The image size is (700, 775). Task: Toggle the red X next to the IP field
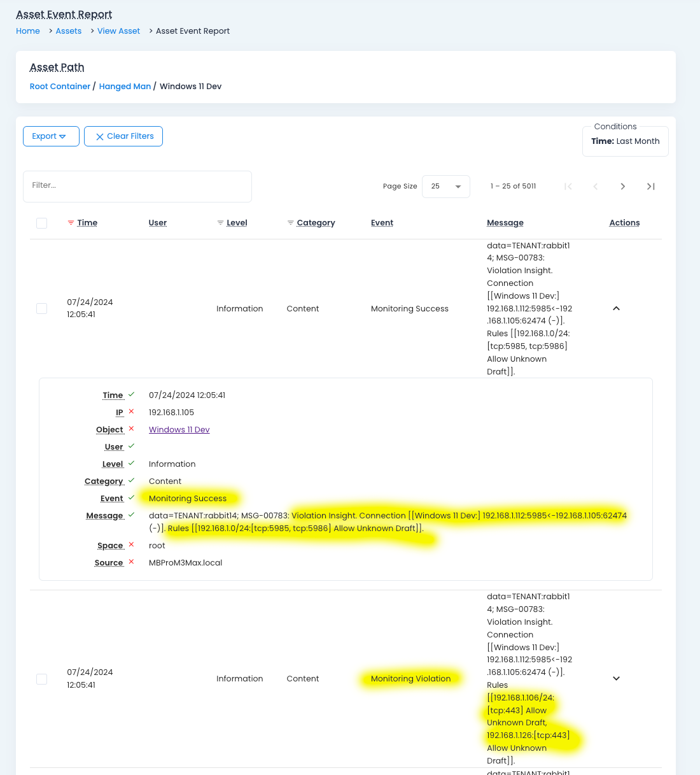tap(130, 411)
